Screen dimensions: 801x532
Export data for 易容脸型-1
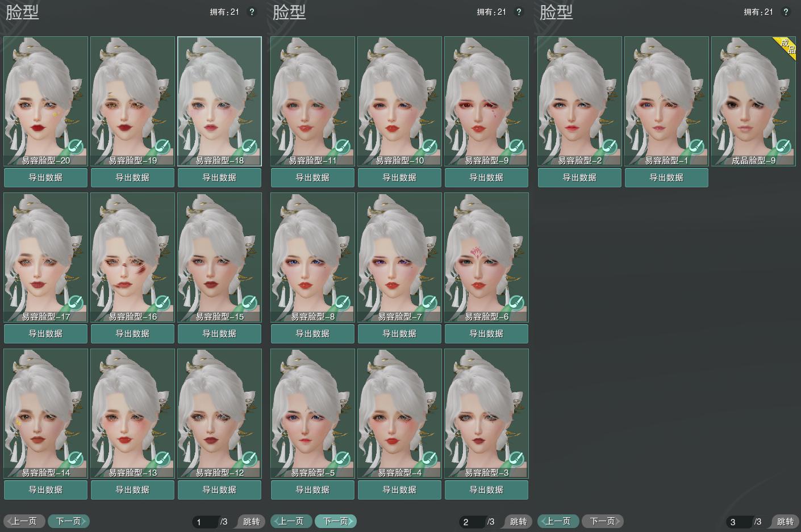(667, 178)
